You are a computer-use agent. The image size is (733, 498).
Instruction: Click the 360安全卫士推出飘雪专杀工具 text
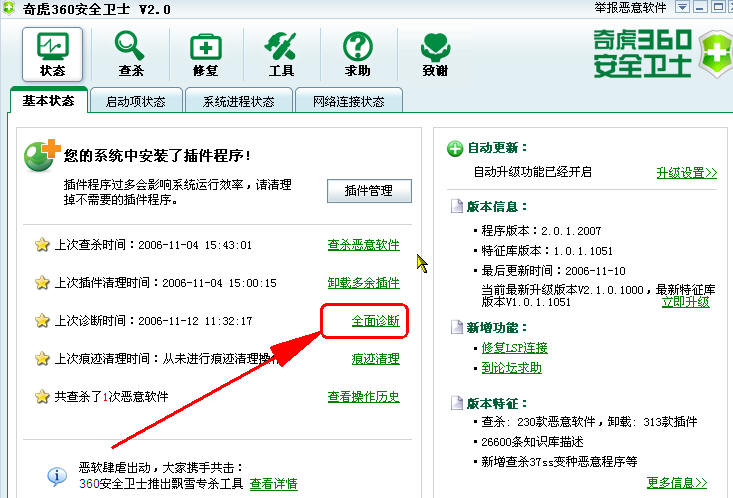click(161, 484)
